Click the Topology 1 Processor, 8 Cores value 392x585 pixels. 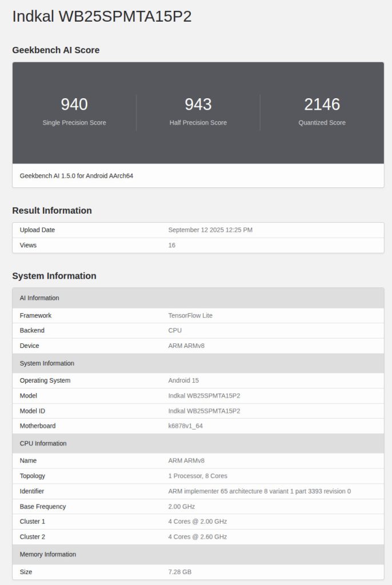point(198,476)
